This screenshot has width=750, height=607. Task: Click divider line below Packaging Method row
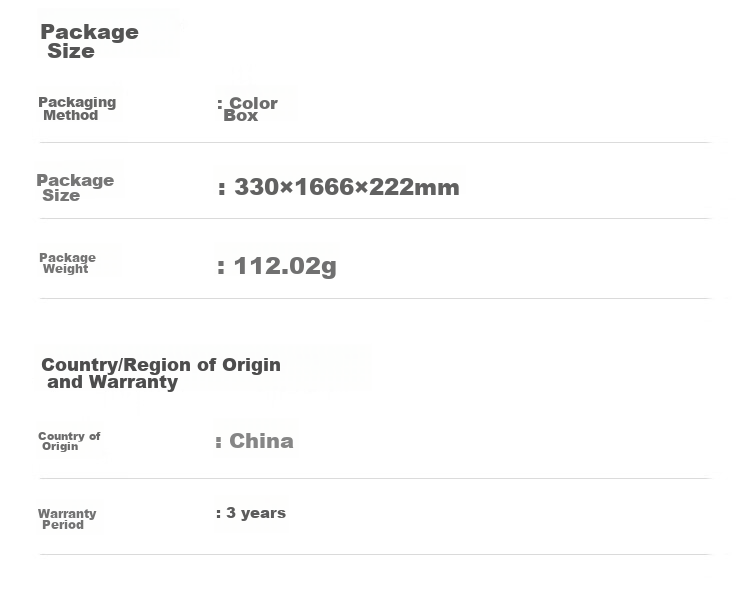click(x=375, y=143)
